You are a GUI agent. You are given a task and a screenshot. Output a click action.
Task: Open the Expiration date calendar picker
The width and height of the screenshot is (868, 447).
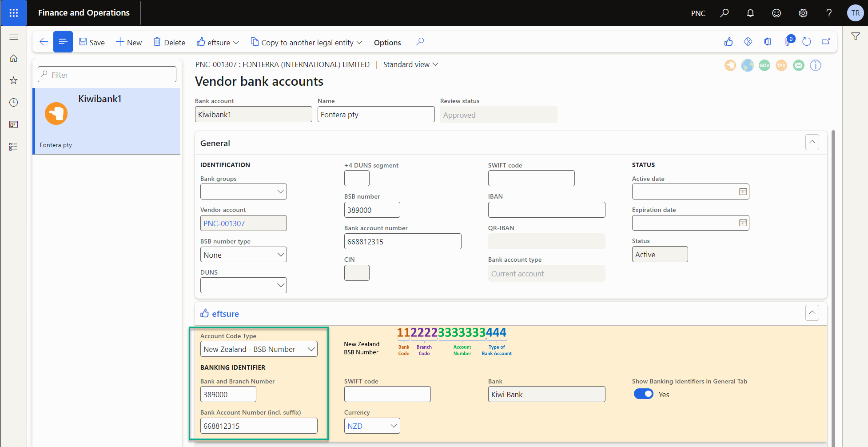point(743,223)
